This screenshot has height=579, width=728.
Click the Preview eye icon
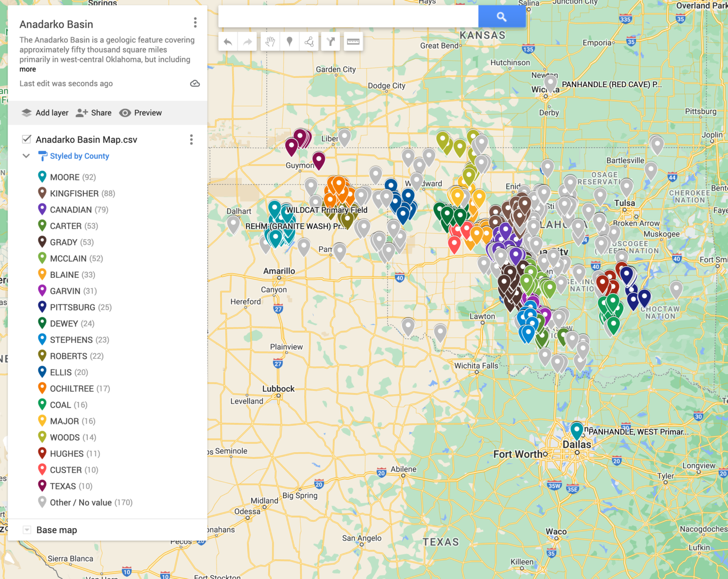click(125, 113)
